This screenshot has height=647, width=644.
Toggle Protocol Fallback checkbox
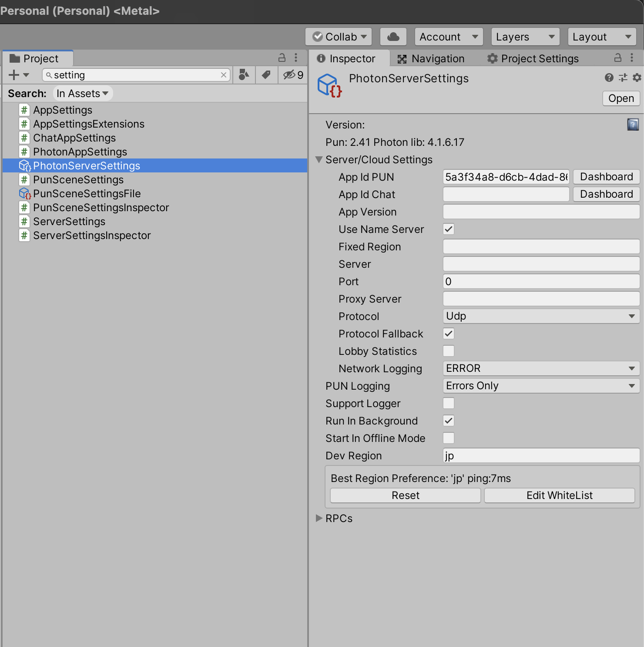pyautogui.click(x=449, y=334)
